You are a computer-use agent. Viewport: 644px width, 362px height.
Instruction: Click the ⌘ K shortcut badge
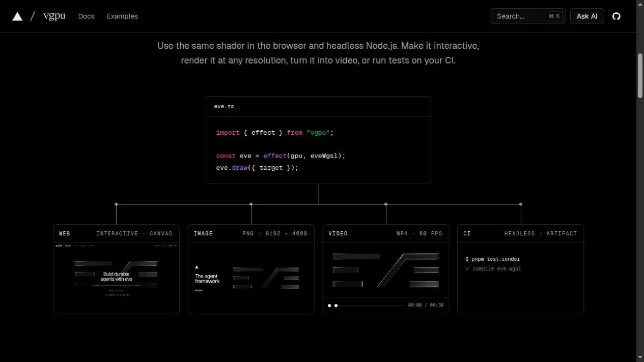tap(554, 16)
